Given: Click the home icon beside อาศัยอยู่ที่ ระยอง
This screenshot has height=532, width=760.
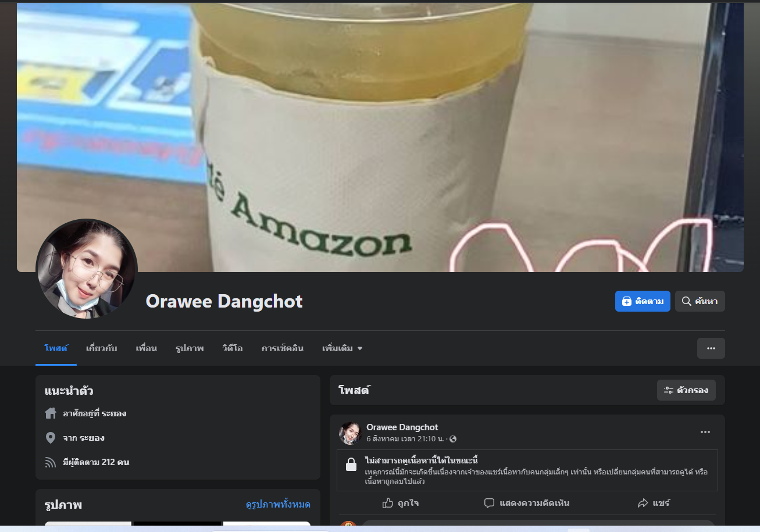Looking at the screenshot, I should coord(51,413).
